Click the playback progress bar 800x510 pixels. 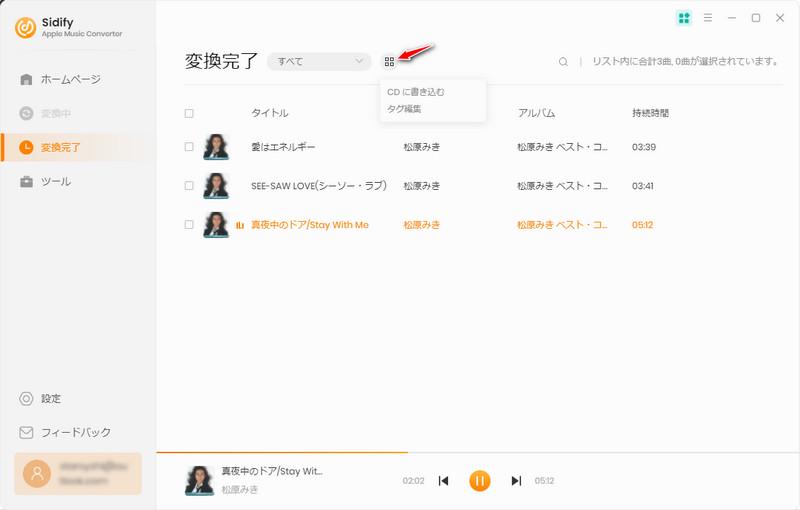click(478, 452)
